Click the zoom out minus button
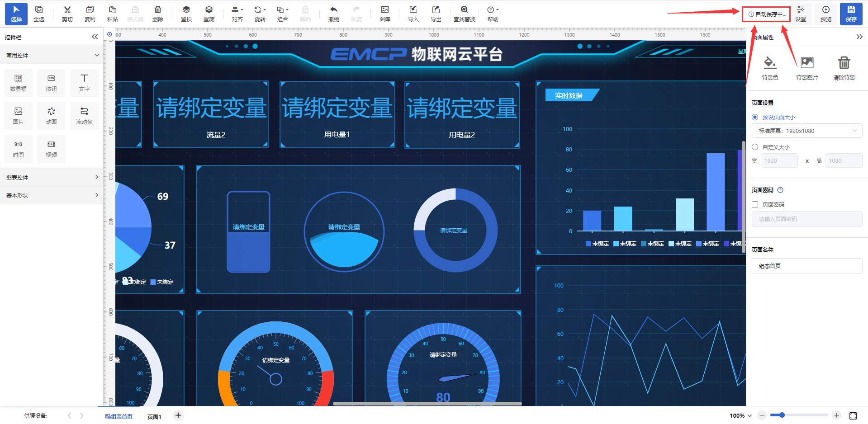Screen dimensions: 868x424 pos(762,415)
